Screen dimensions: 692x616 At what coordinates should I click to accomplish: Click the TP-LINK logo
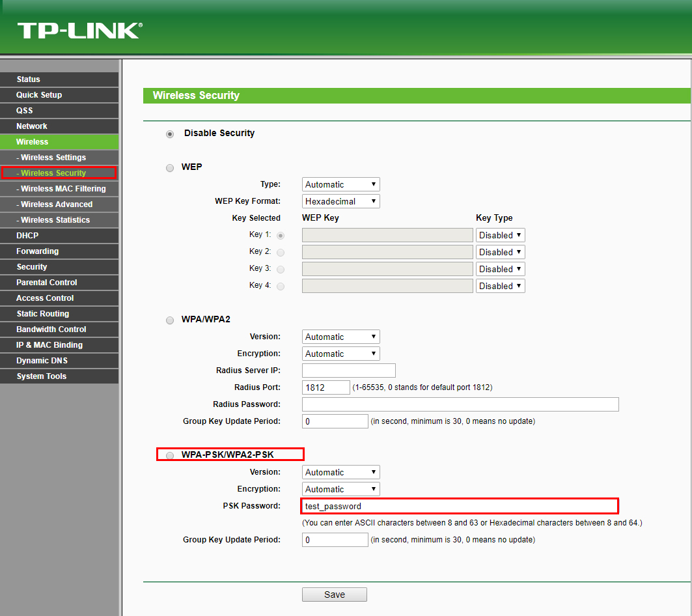pos(79,31)
